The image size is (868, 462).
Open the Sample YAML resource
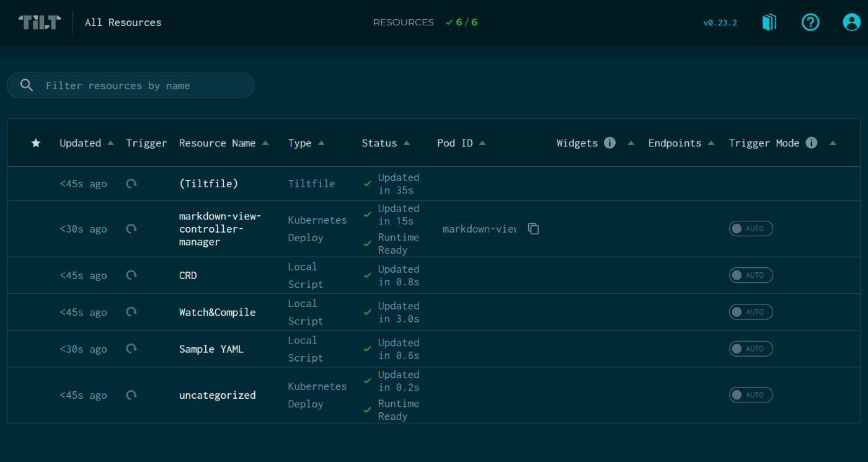click(x=211, y=349)
